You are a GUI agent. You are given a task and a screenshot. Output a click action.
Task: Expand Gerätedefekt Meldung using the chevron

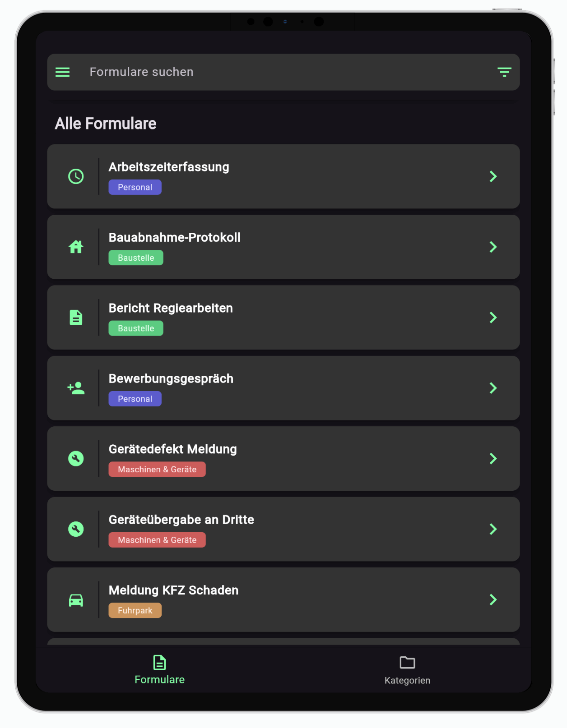click(493, 459)
